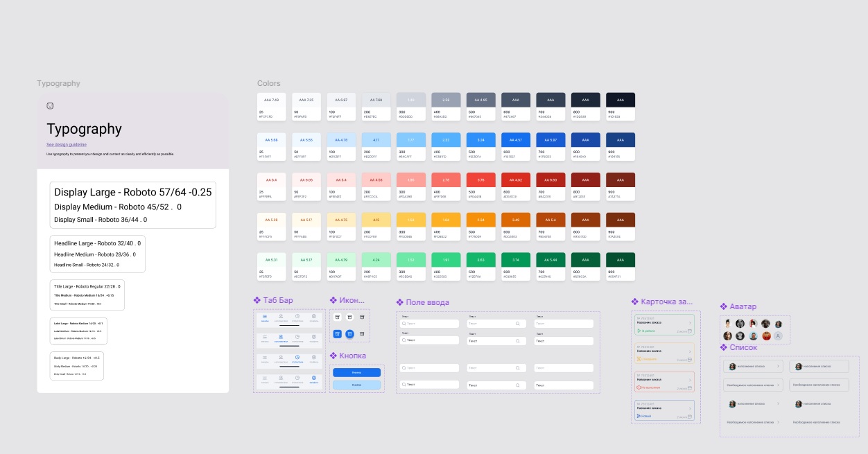Viewport: 868px width, 454px height.
Task: Click the dark blue Кнопка button
Action: pos(356,372)
